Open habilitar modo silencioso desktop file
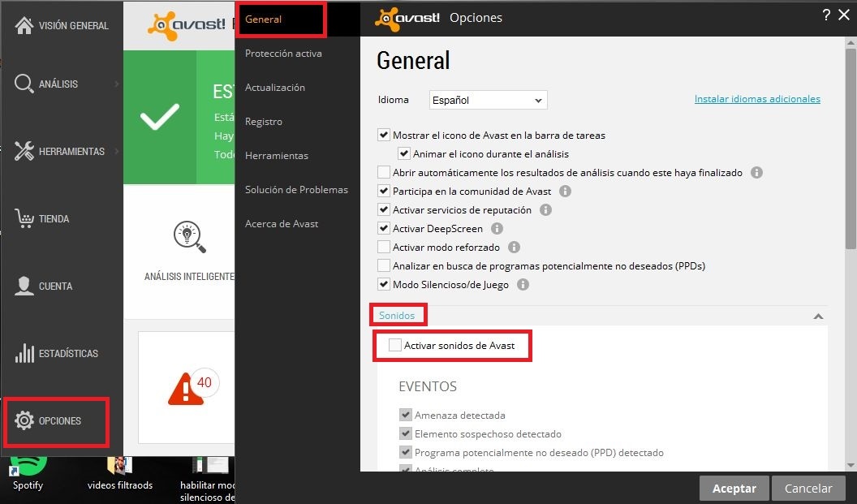Image resolution: width=857 pixels, height=504 pixels. [x=208, y=480]
